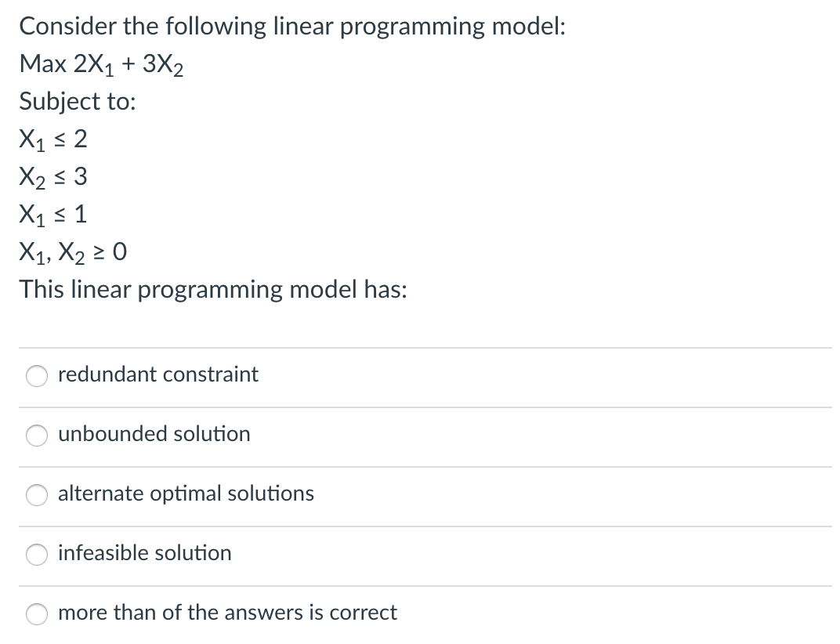Viewport: 840px width, 644px height.
Task: Click the 'alternate optimal solutions' label text
Action: pos(186,494)
